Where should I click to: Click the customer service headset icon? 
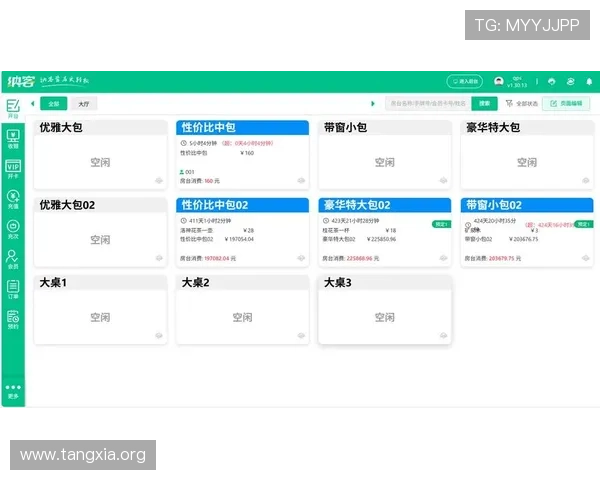551,81
